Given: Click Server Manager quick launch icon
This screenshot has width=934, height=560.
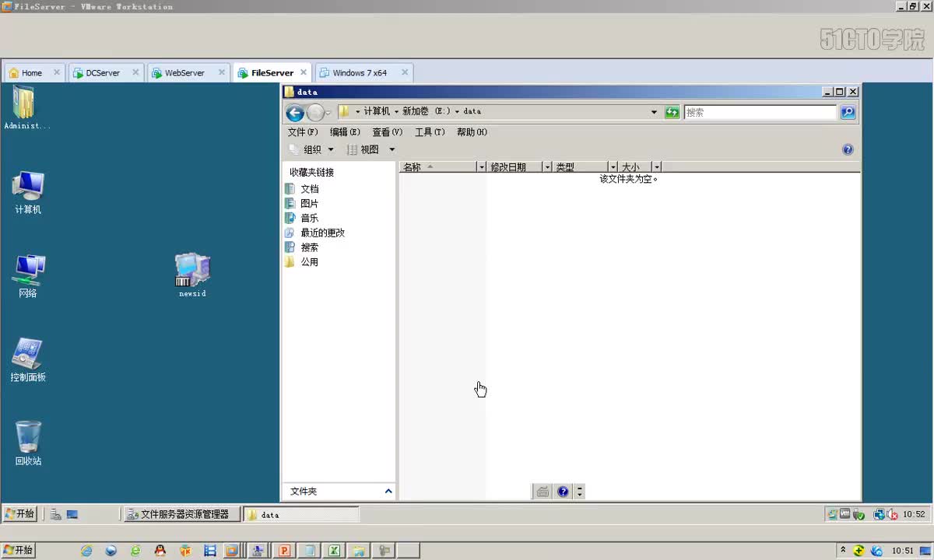Looking at the screenshot, I should click(57, 515).
